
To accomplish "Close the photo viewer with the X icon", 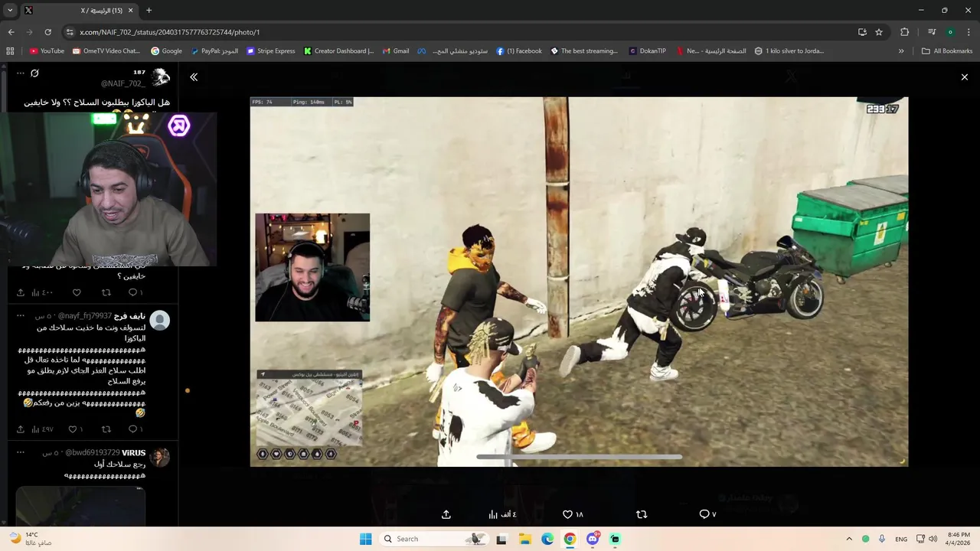I will (x=964, y=77).
